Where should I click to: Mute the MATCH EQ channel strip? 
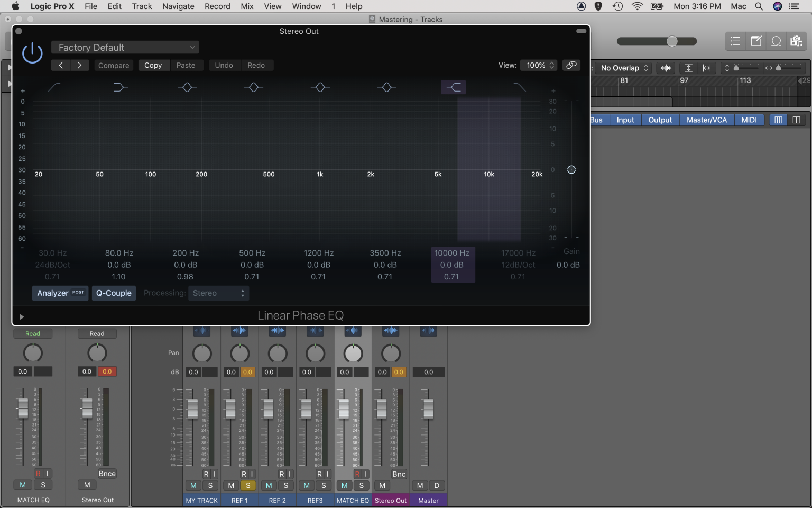click(x=344, y=485)
